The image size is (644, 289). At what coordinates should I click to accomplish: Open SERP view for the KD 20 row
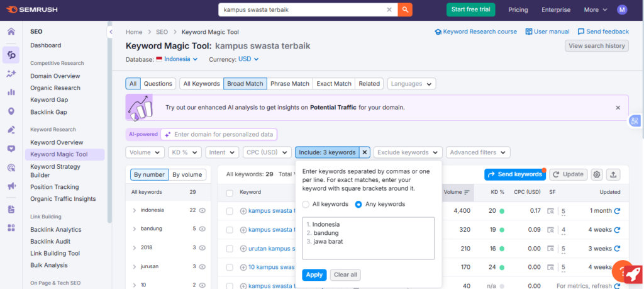pyautogui.click(x=550, y=211)
